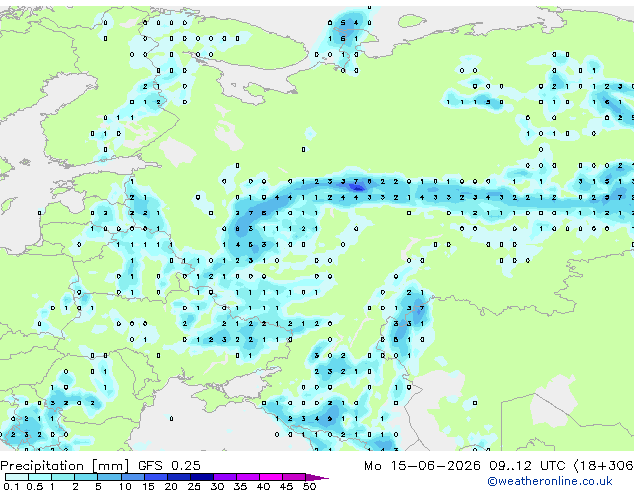Select the 5–10 mm legend color swatch

109,477
